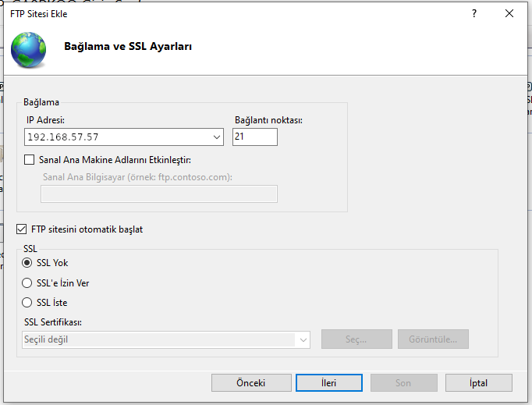Select the SSL'e İzin Ver option
The height and width of the screenshot is (405, 532).
27,282
